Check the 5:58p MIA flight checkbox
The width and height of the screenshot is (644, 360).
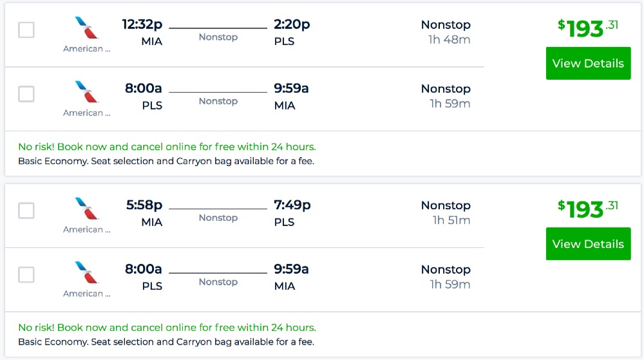pyautogui.click(x=26, y=211)
